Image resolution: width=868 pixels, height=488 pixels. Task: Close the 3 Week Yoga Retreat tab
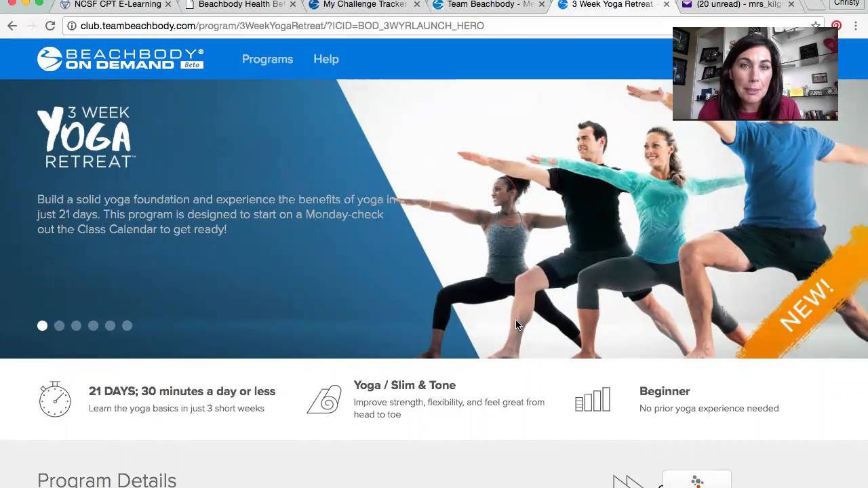point(666,5)
